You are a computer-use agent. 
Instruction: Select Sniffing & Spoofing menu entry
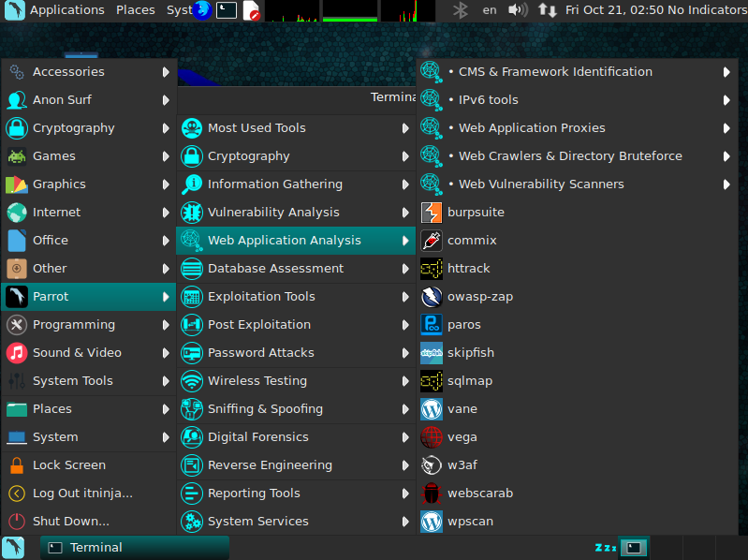click(296, 409)
